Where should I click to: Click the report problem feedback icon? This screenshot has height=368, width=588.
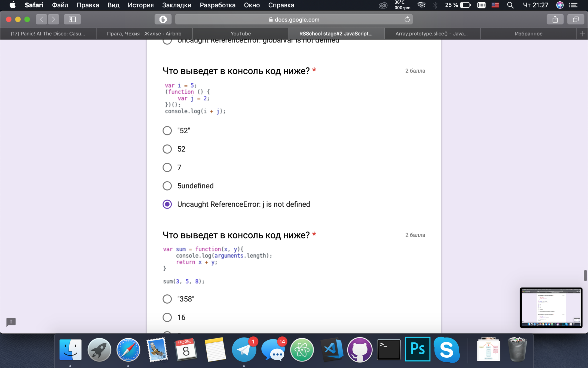pos(11,322)
